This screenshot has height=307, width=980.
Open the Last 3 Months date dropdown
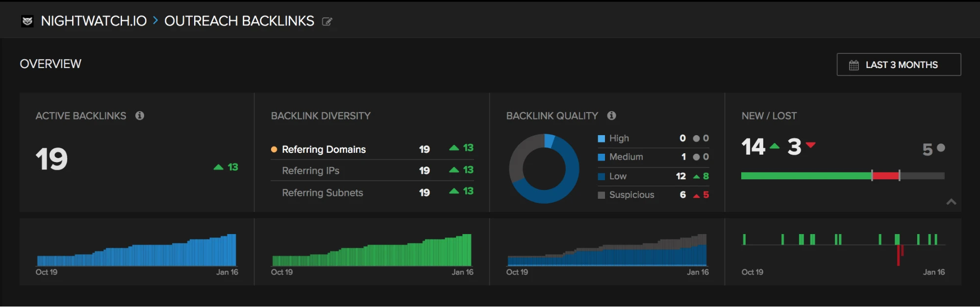[899, 65]
